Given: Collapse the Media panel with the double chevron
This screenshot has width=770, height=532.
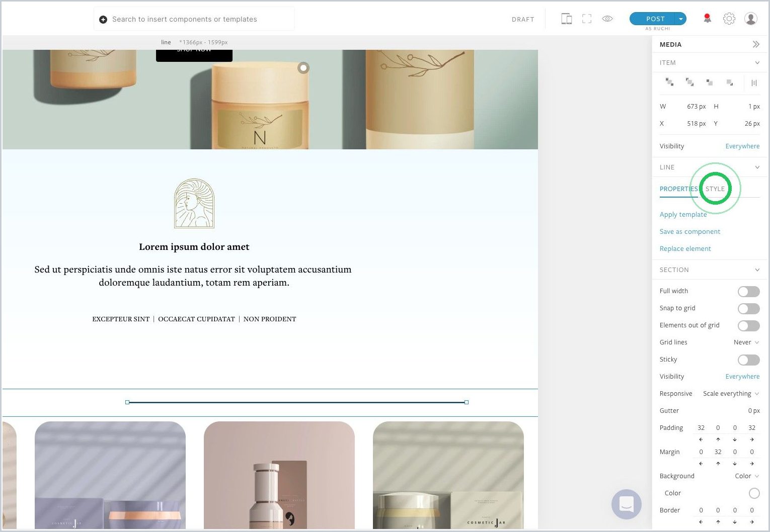Looking at the screenshot, I should pos(756,44).
